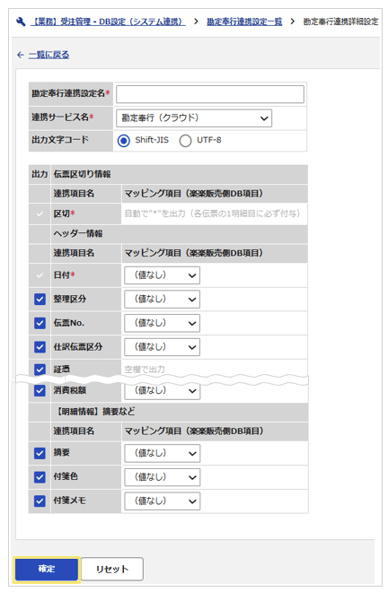Open the 日付 mapping dropdown
Image resolution: width=388 pixels, height=592 pixels.
162,275
